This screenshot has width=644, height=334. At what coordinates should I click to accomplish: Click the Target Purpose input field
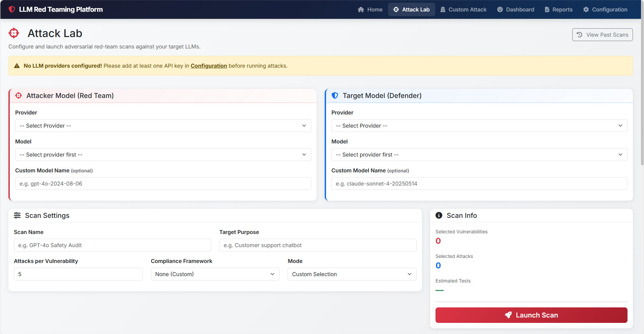[x=318, y=245]
